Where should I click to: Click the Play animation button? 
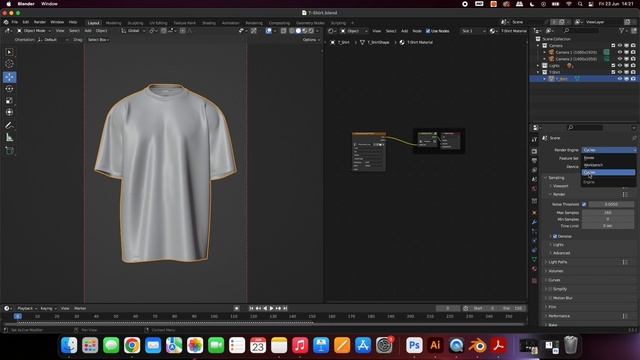(x=271, y=309)
